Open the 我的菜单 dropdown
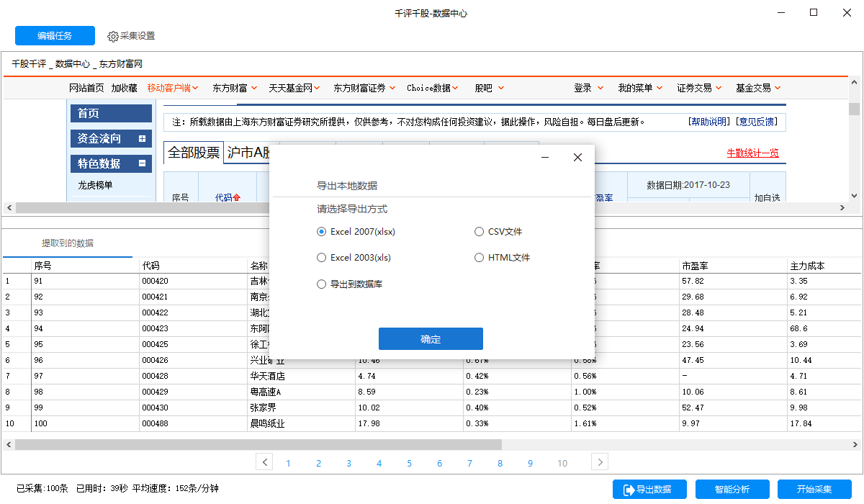Screen dimensions: 864x504 point(640,88)
